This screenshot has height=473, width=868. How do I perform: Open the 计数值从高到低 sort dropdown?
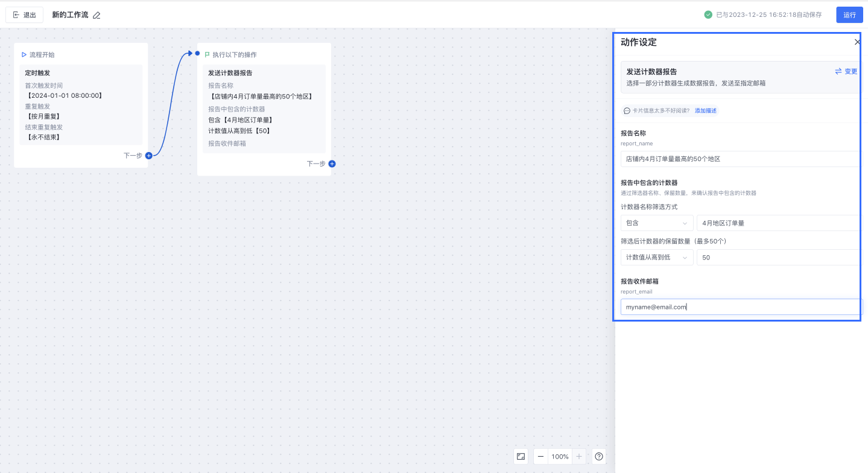click(657, 258)
